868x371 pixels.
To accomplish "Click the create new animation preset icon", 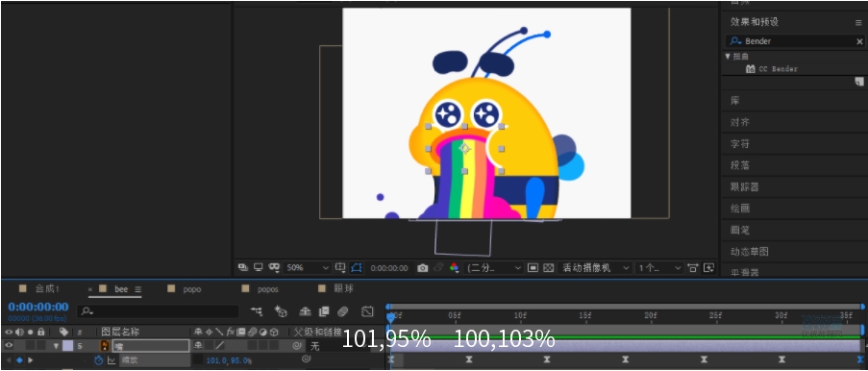I will [858, 82].
